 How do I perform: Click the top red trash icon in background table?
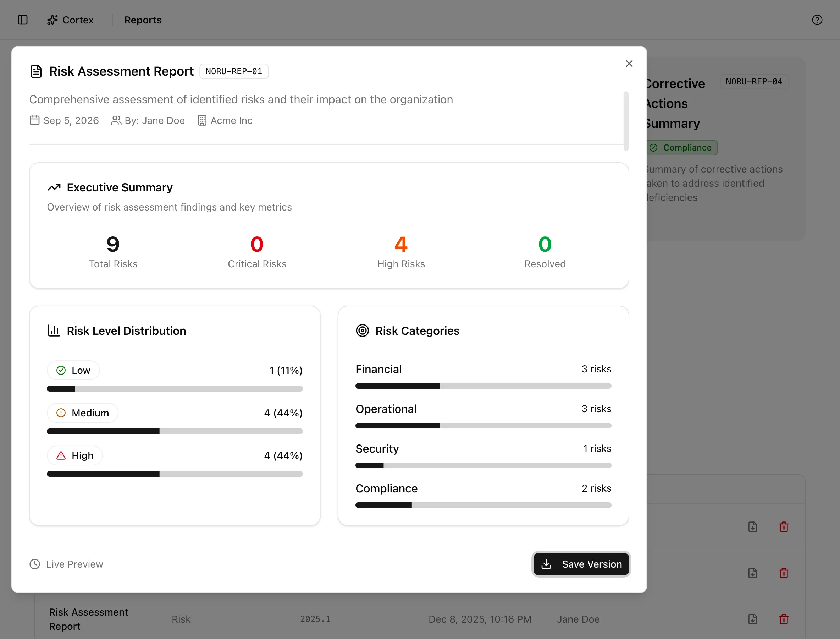click(784, 526)
